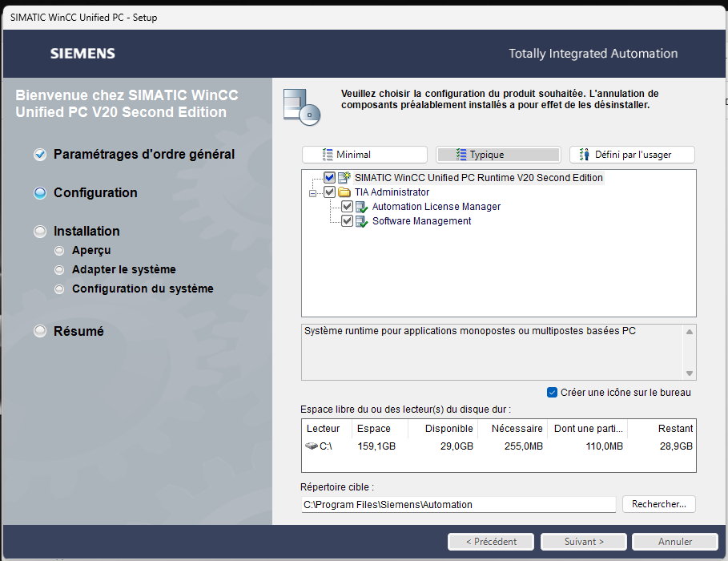Uncheck Créer une icône sur le bureau
728x561 pixels.
(552, 393)
